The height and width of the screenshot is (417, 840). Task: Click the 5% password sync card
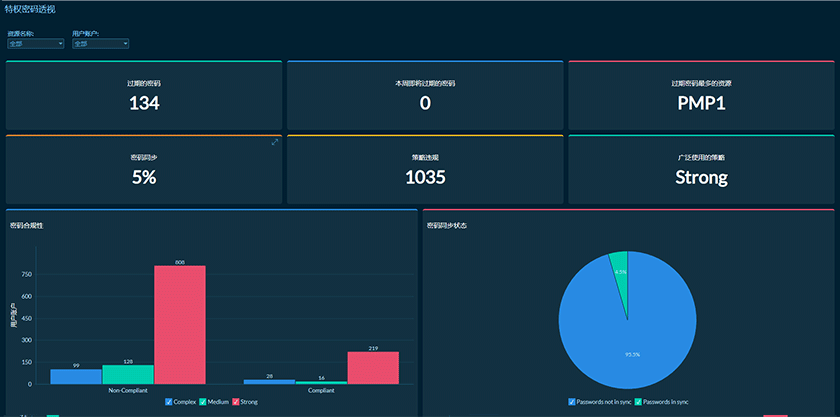[144, 169]
